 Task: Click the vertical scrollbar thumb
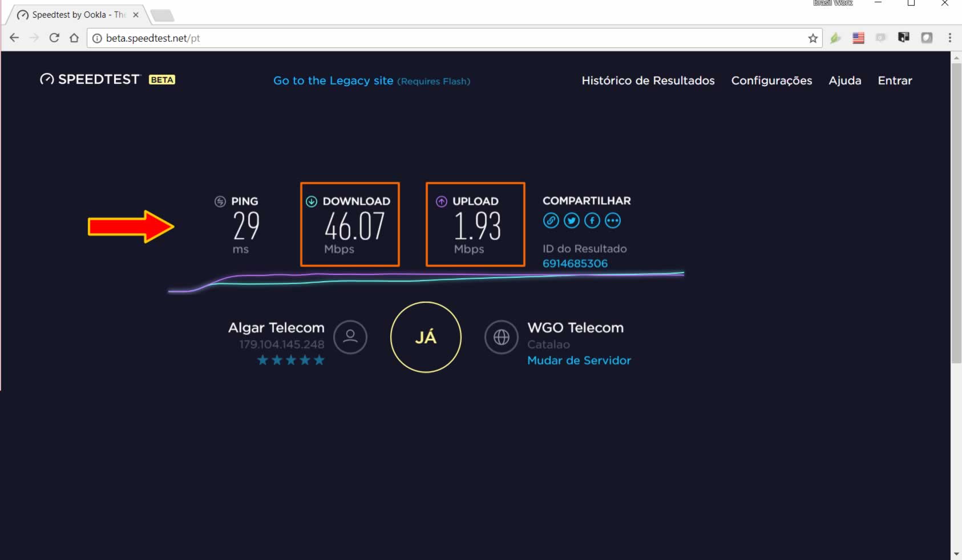[956, 213]
